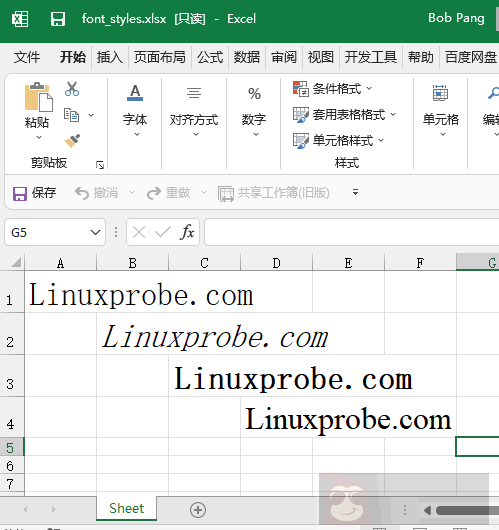Select Linuxprobe.com cell in row 4

click(277, 417)
